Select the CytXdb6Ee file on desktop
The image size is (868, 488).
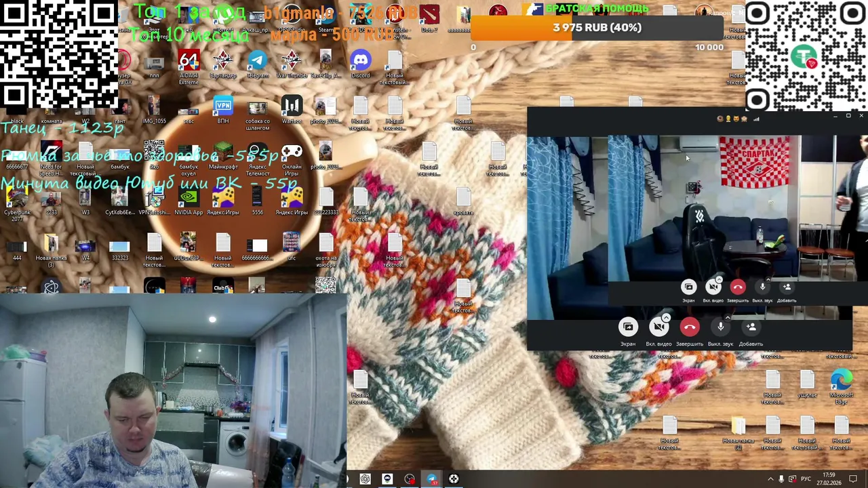point(119,201)
